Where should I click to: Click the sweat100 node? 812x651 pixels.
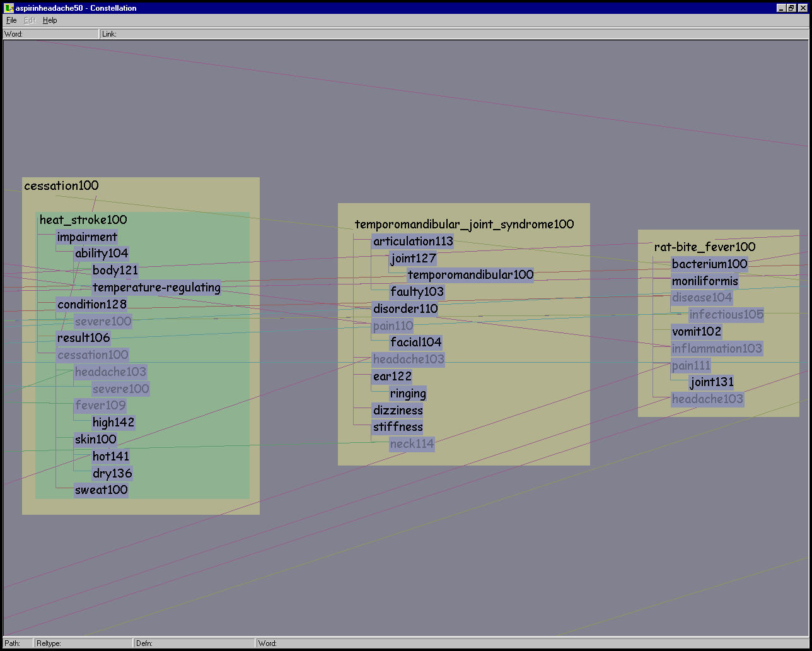tap(101, 490)
